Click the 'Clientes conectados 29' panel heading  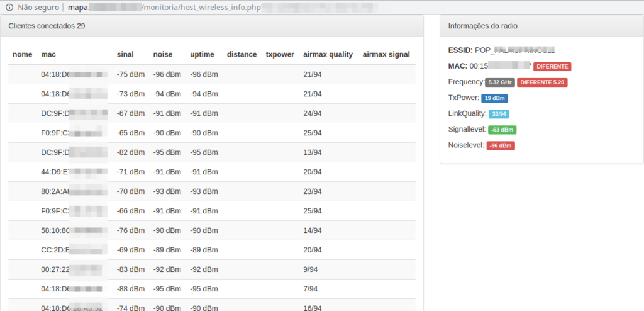47,26
